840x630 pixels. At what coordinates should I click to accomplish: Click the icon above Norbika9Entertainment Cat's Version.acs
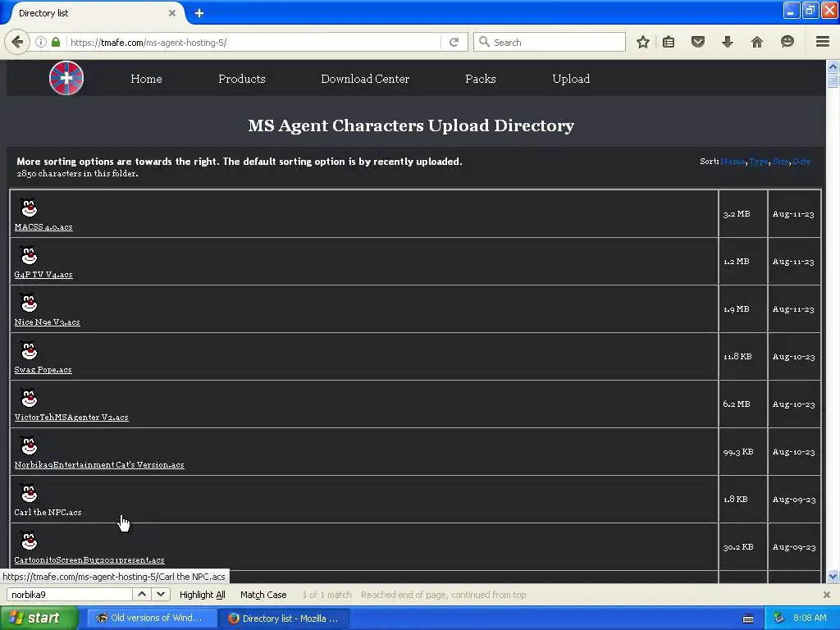(29, 445)
